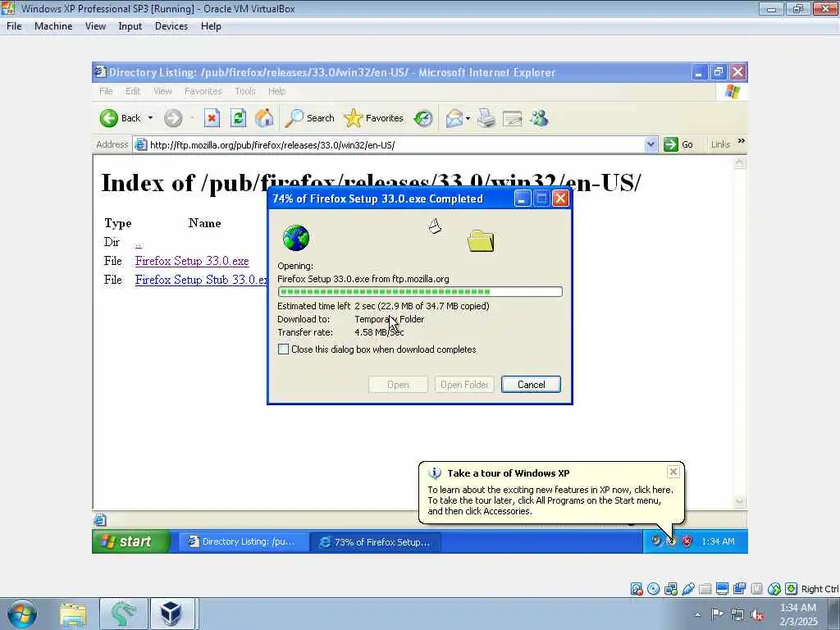Image resolution: width=840 pixels, height=630 pixels.
Task: Click the host clock 1:34 AM
Action: (x=797, y=608)
